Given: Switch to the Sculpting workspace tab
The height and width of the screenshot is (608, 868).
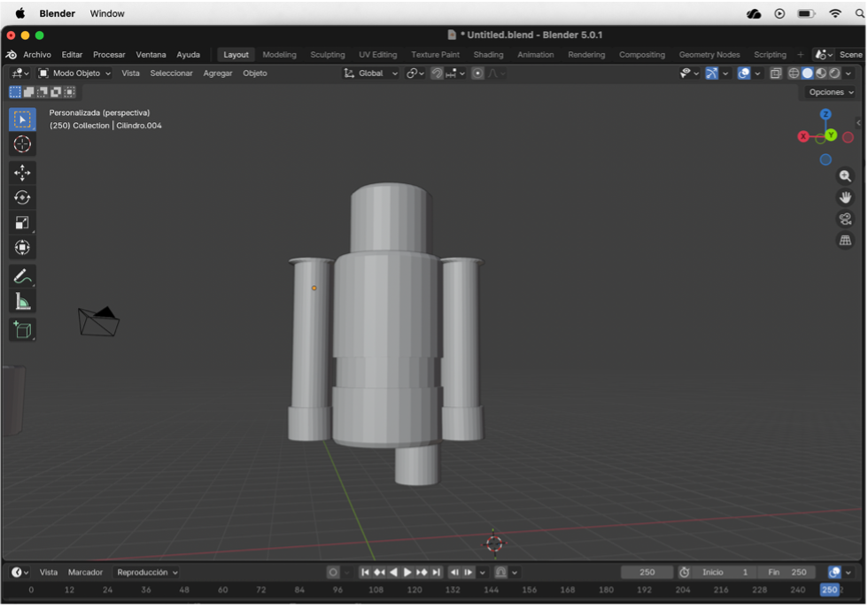Looking at the screenshot, I should point(327,55).
